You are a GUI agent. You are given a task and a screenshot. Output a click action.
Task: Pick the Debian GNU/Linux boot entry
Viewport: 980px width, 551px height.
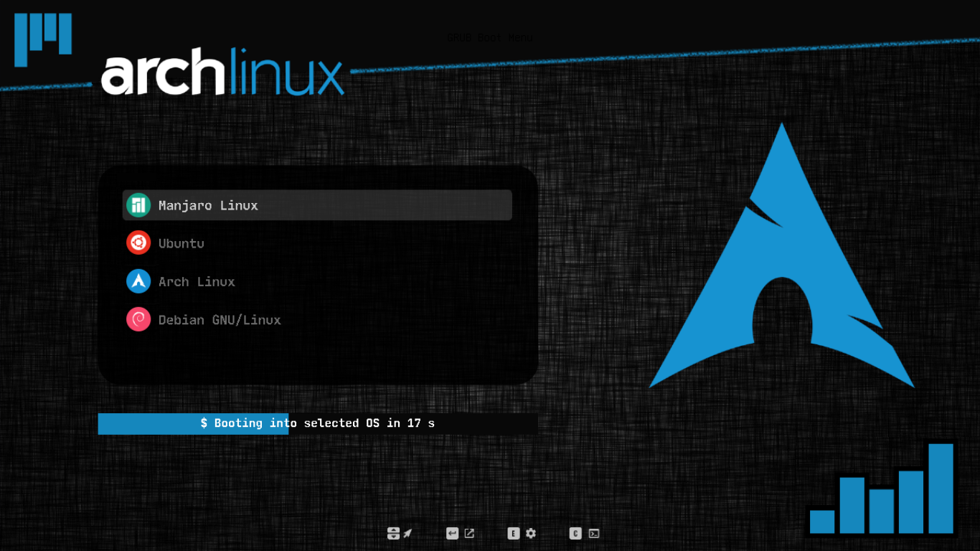(317, 319)
